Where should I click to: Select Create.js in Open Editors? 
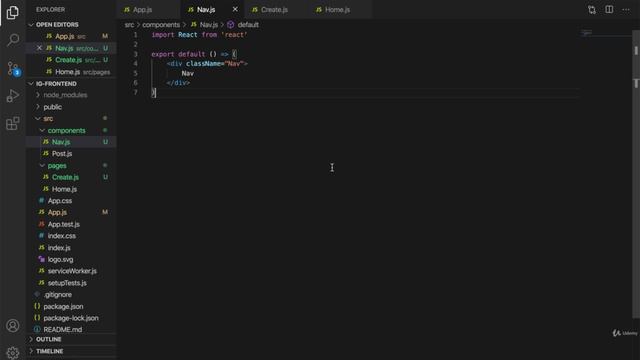tap(71, 60)
